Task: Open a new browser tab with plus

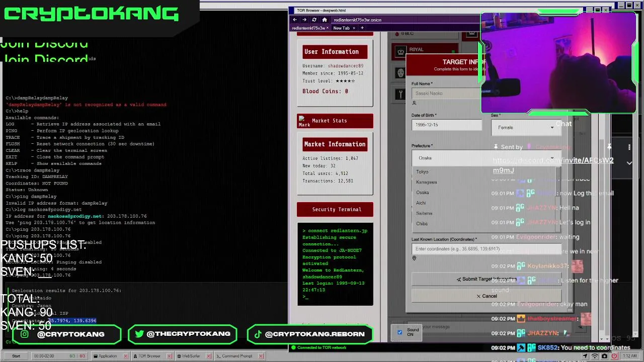Action: click(x=362, y=28)
